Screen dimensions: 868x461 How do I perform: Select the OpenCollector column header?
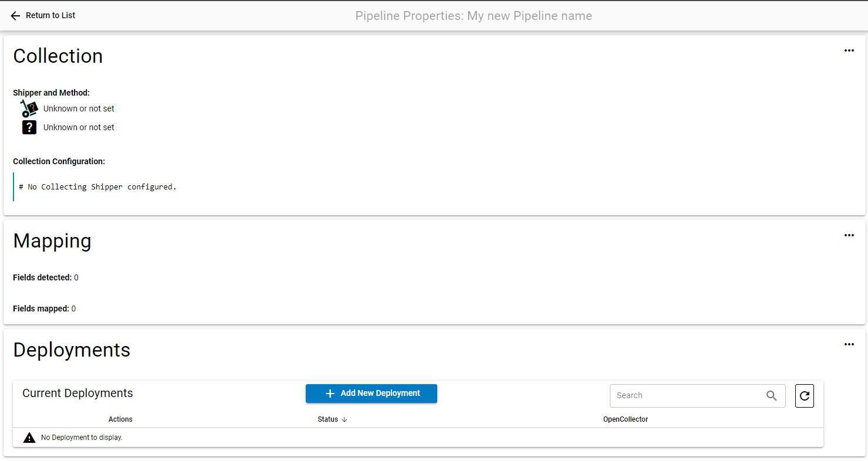tap(625, 419)
